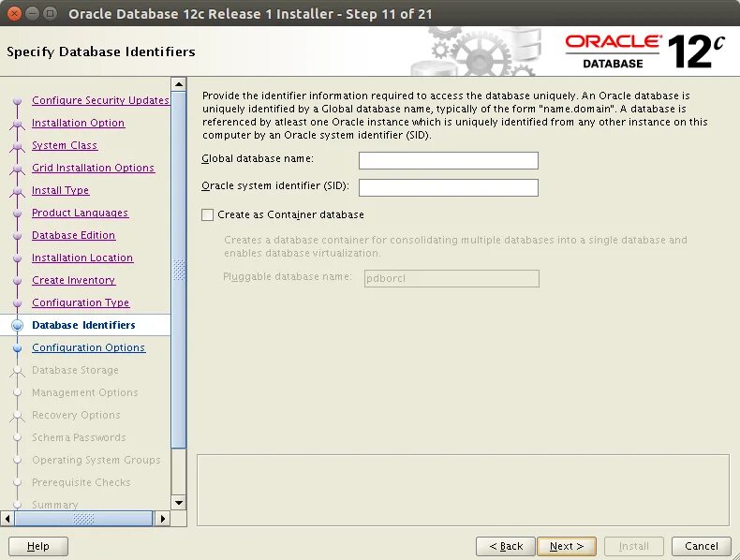
Task: Click the Database Edition step bullet
Action: [18, 236]
